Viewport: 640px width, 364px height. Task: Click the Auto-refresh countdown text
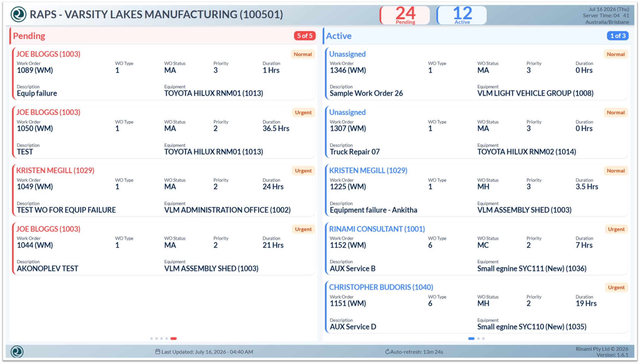(x=416, y=352)
